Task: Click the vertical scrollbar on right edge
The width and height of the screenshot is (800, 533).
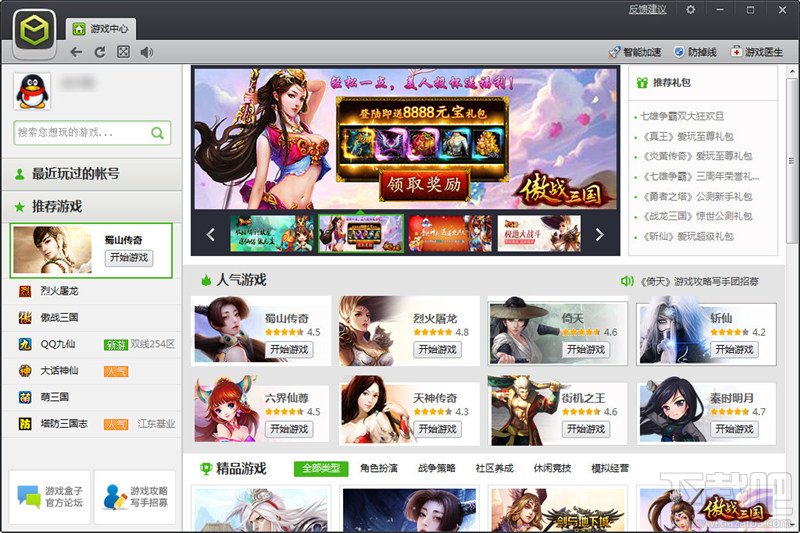Action: (x=791, y=161)
